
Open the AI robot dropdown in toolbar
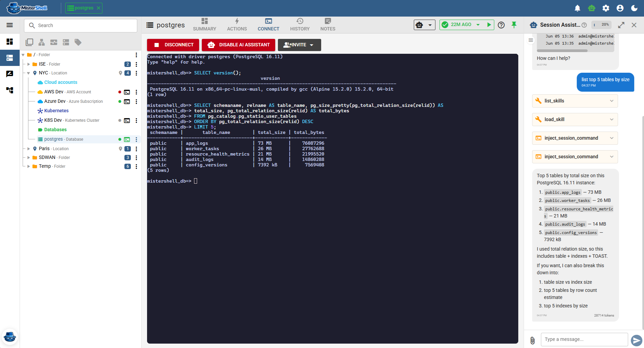coord(424,25)
